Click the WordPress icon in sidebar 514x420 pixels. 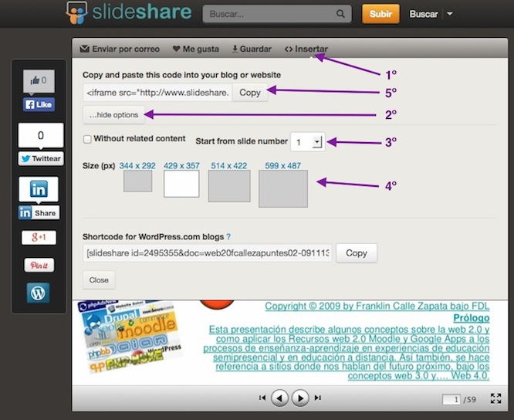coord(38,293)
